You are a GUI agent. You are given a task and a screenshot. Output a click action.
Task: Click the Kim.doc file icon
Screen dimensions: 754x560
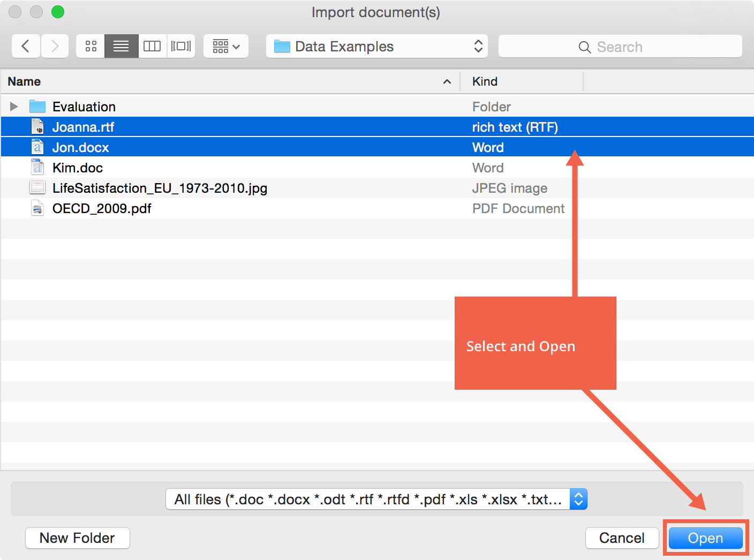click(x=37, y=168)
